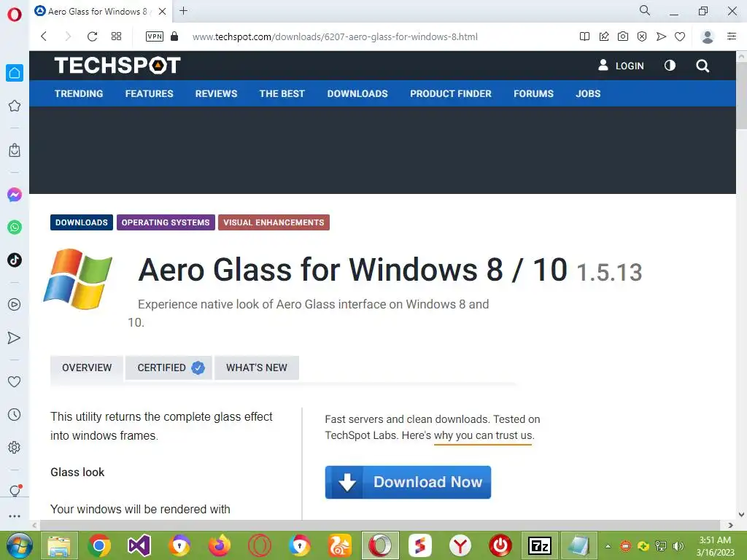Screen dimensions: 747x560
Task: Open the sidebar player icon
Action: click(15, 304)
